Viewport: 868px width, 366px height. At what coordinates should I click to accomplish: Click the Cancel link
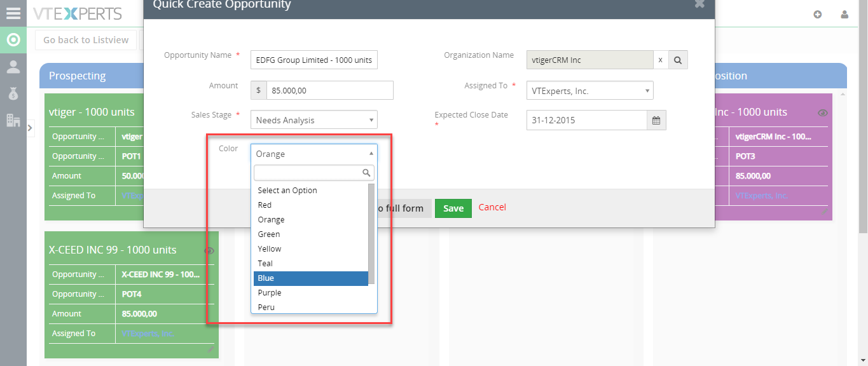(492, 207)
